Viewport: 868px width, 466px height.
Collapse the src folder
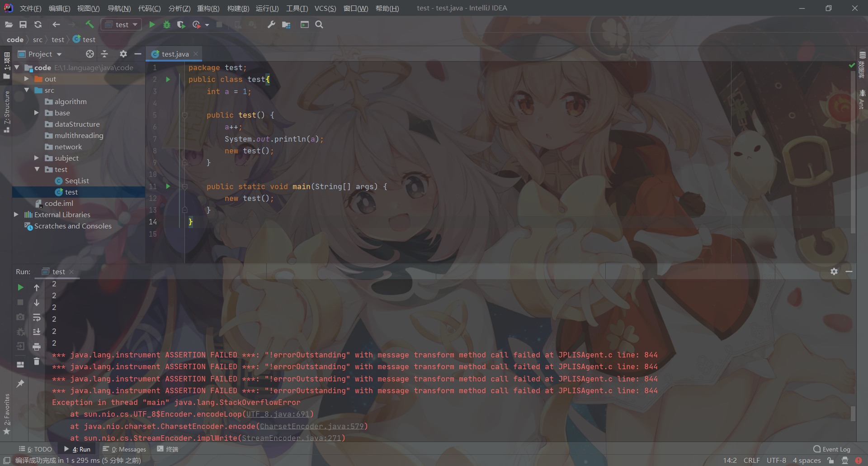26,90
